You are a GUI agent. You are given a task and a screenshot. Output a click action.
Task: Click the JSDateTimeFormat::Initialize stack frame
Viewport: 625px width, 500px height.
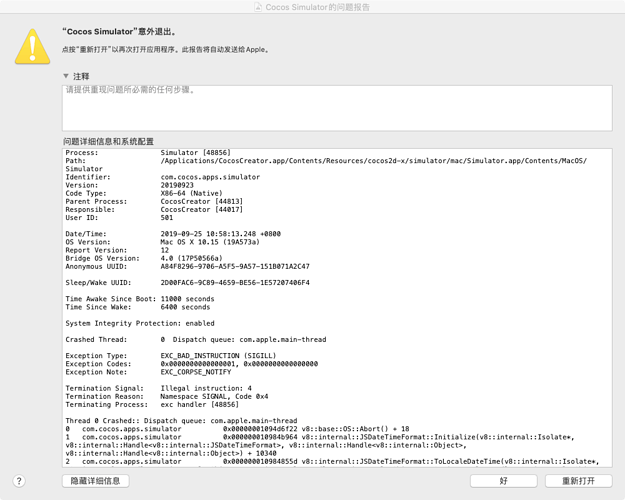click(x=320, y=445)
